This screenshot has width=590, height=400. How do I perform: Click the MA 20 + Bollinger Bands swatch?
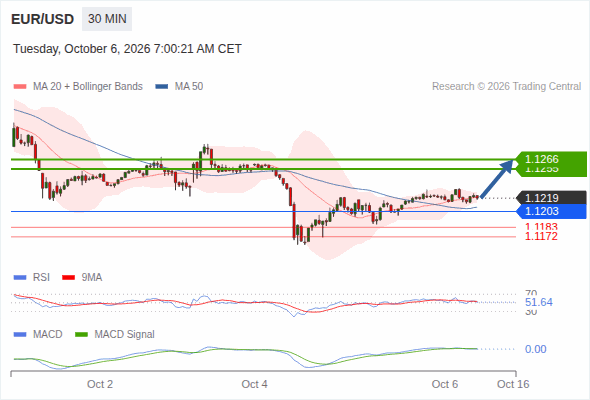[20, 87]
